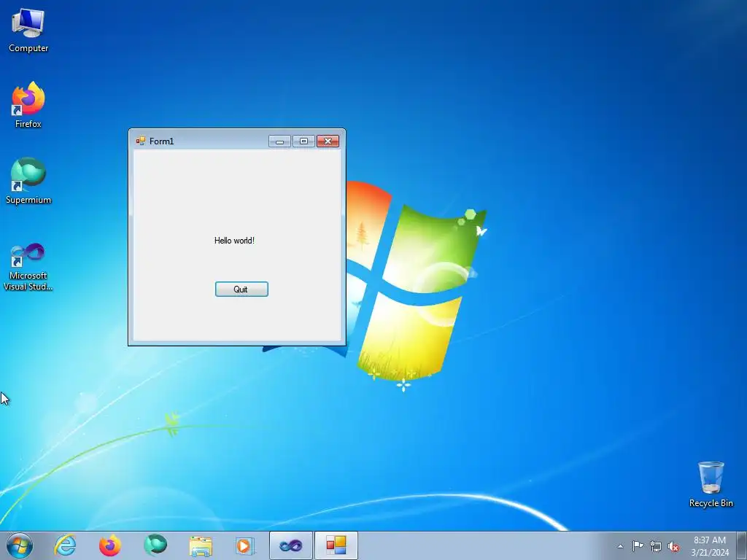Screen dimensions: 747x560
Task: Show hidden system tray icons
Action: (x=620, y=546)
